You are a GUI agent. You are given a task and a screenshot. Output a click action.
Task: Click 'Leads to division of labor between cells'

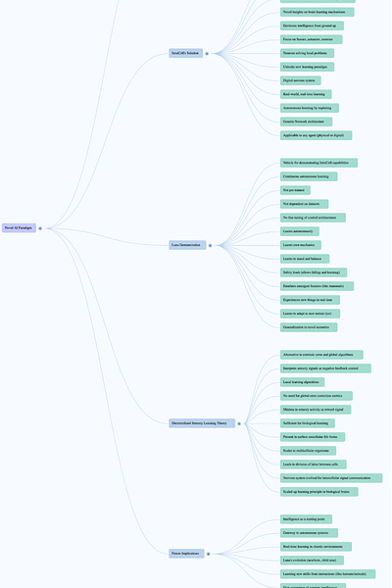(314, 465)
